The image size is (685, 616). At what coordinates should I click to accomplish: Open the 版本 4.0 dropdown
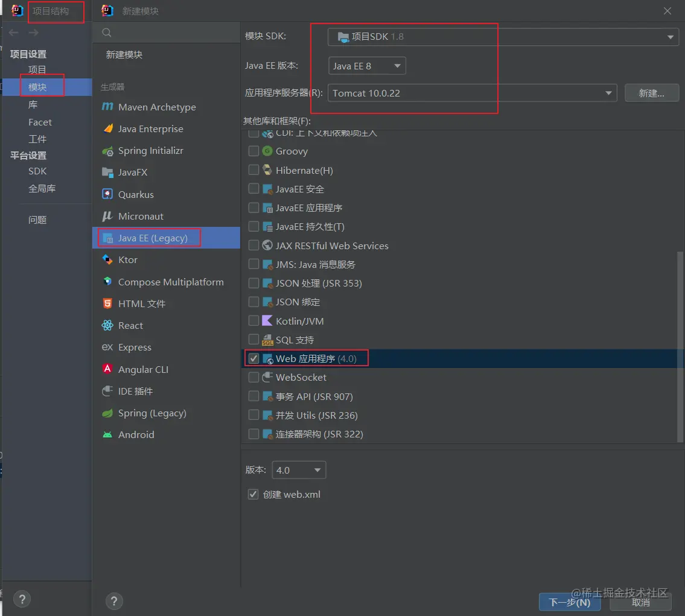click(x=299, y=470)
